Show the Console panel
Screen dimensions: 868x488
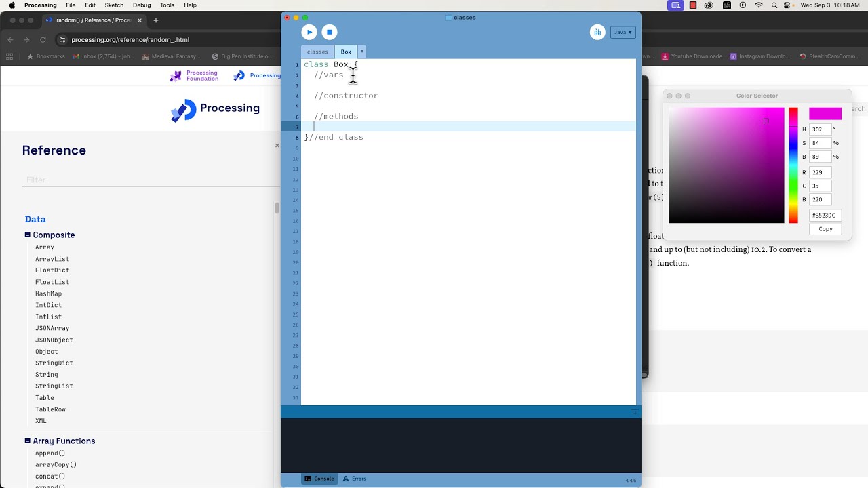[x=319, y=479]
